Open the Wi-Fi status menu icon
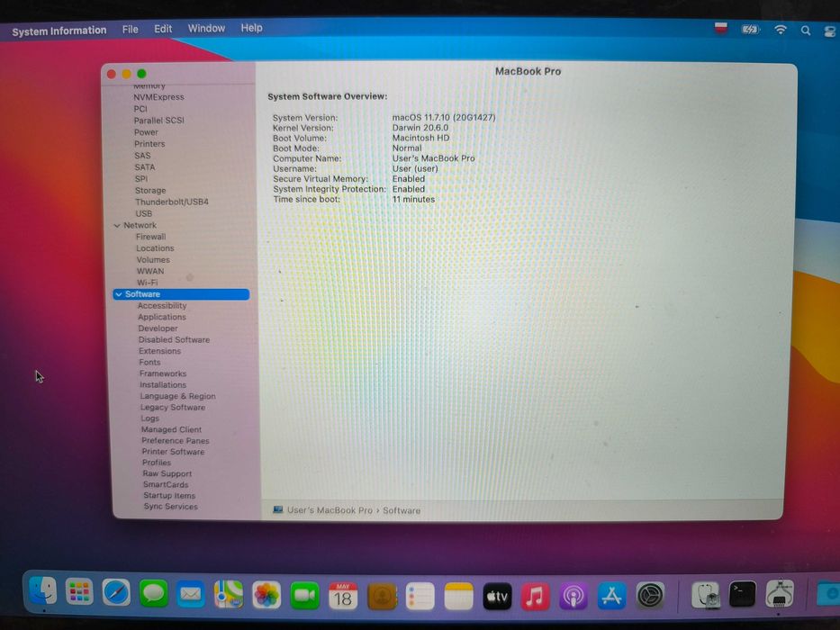This screenshot has height=630, width=840. pyautogui.click(x=781, y=30)
